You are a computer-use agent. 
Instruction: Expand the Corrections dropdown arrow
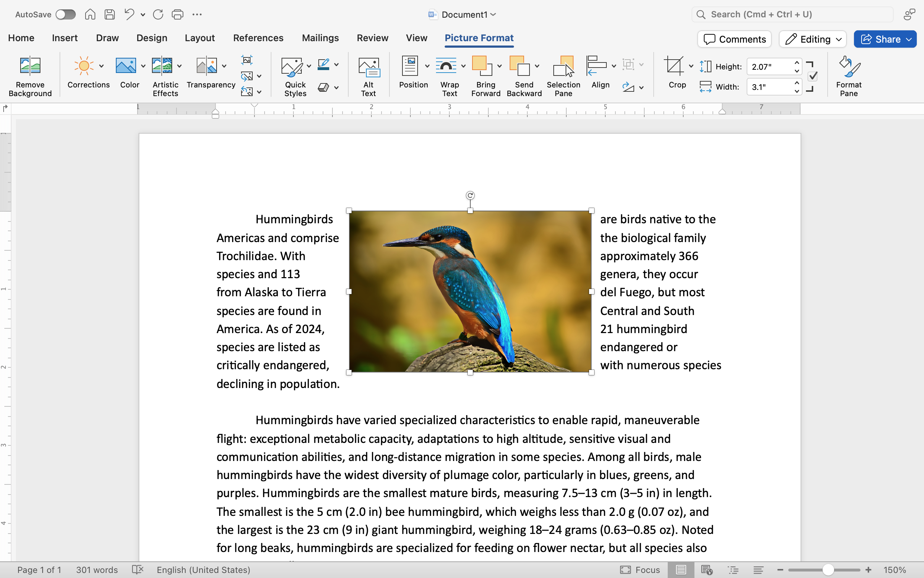(x=101, y=66)
